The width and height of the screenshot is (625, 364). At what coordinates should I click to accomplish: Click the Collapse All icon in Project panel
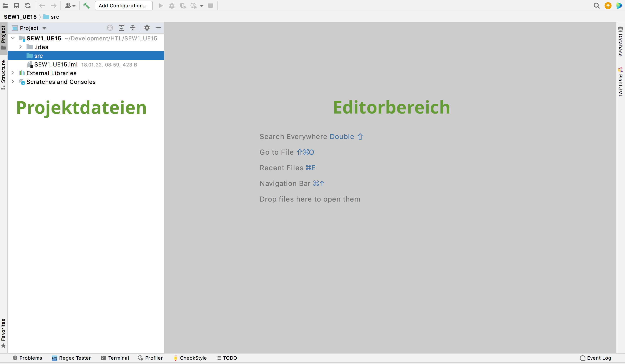[133, 28]
